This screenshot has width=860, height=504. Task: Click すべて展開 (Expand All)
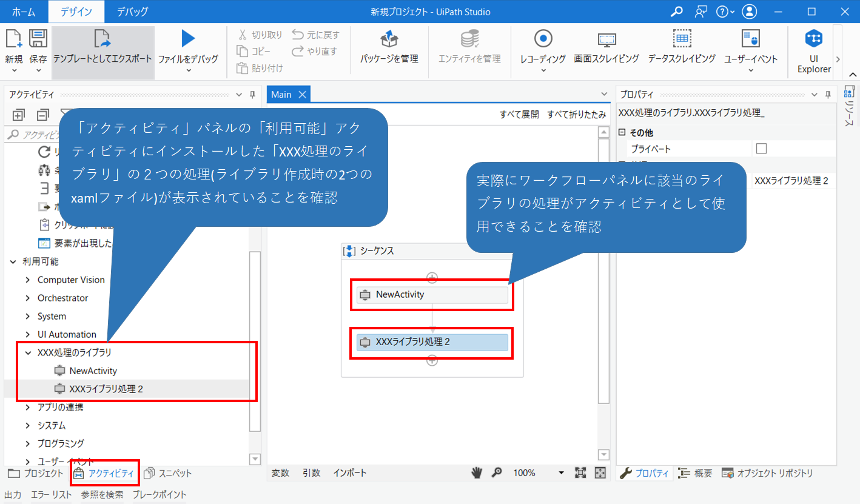click(x=519, y=114)
